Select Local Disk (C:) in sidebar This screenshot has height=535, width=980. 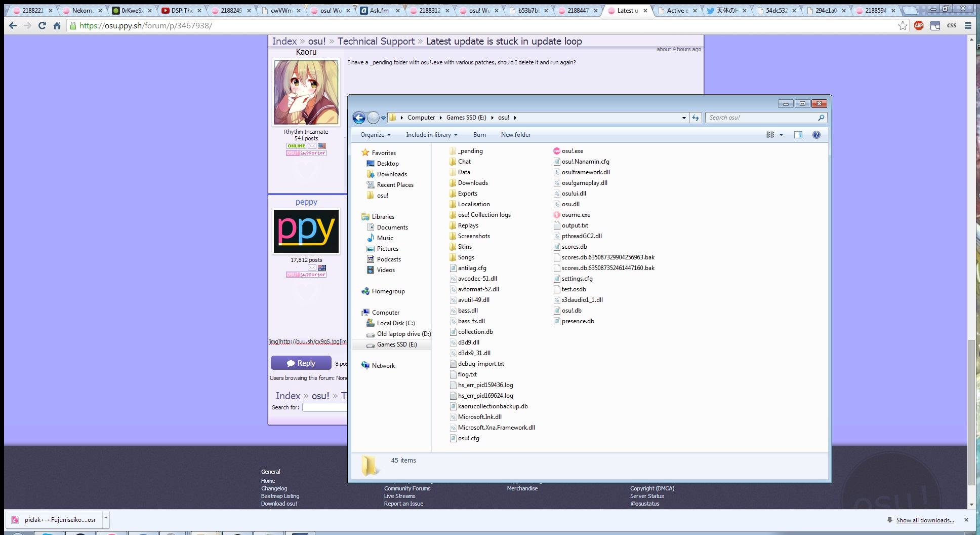(x=391, y=323)
